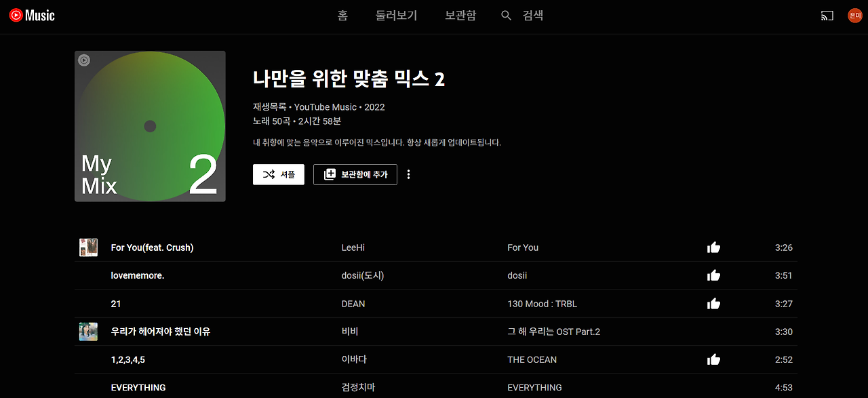Open artist 이바다

tap(354, 359)
